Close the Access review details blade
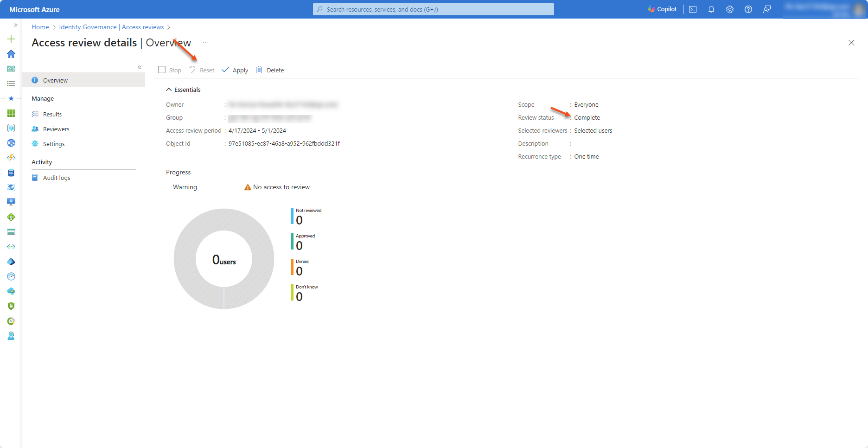 851,43
